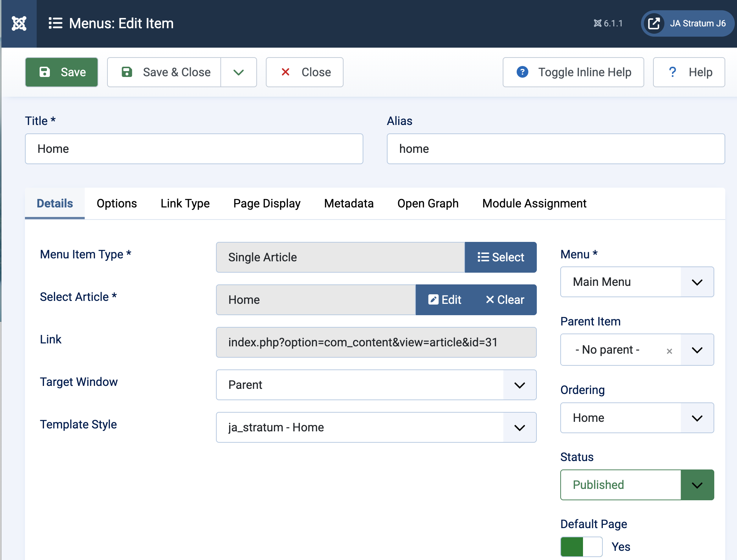Open the Template Style dropdown
737x560 pixels.
376,427
